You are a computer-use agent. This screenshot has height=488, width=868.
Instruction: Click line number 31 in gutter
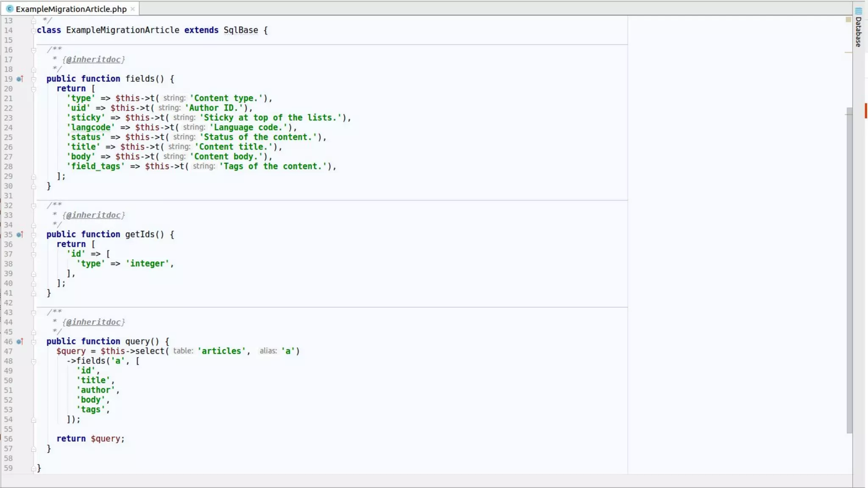(x=8, y=196)
